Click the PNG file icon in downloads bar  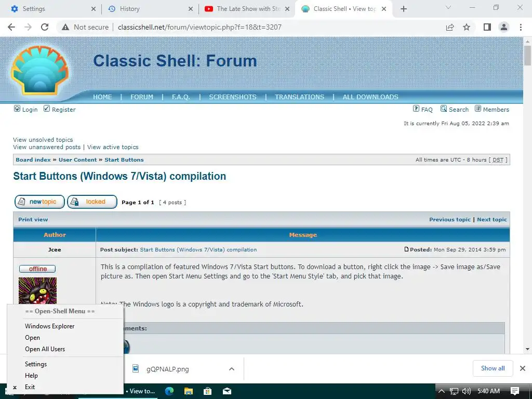[136, 368]
